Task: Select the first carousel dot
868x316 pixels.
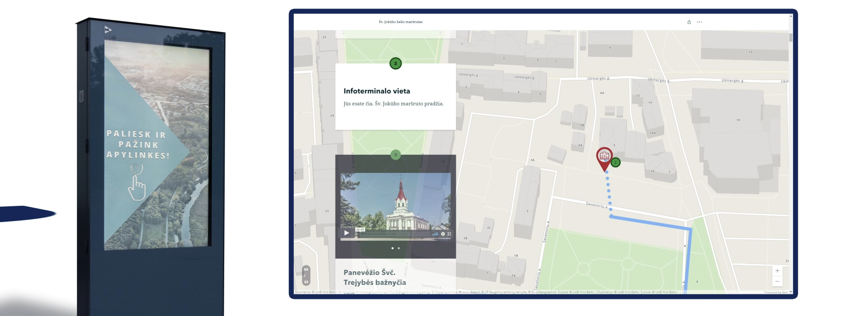Action: (x=392, y=248)
